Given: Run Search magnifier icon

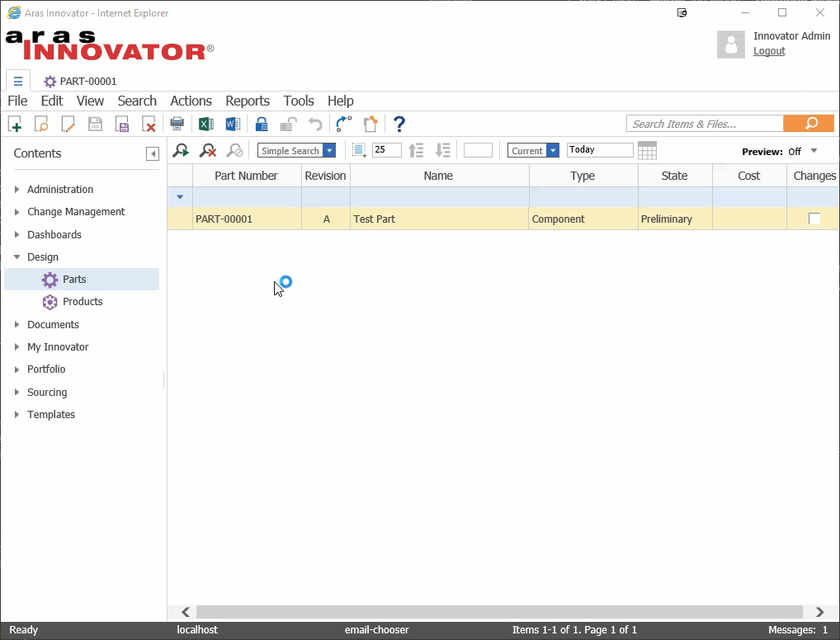Looking at the screenshot, I should click(x=181, y=150).
